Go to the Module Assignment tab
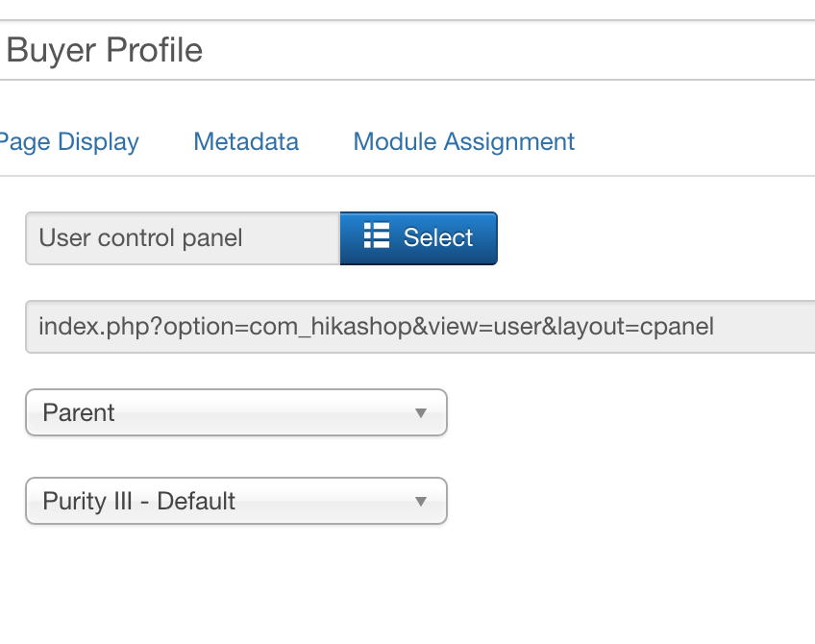 464,142
